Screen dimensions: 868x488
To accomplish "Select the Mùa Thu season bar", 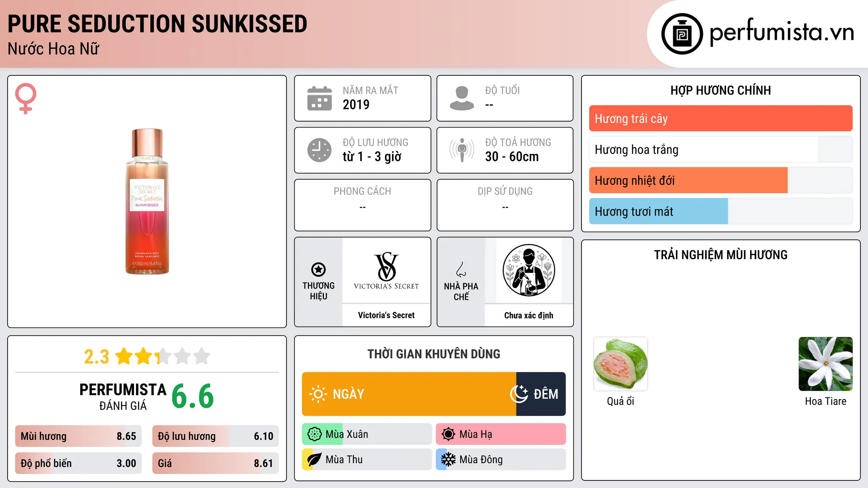I will (x=367, y=460).
